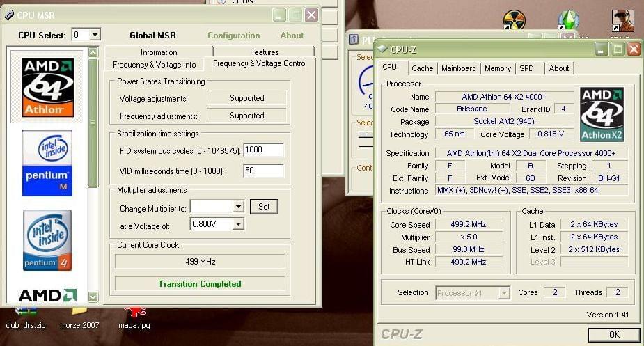644x346 pixels.
Task: Choose the Intel Pentium M processor logo
Action: click(47, 163)
